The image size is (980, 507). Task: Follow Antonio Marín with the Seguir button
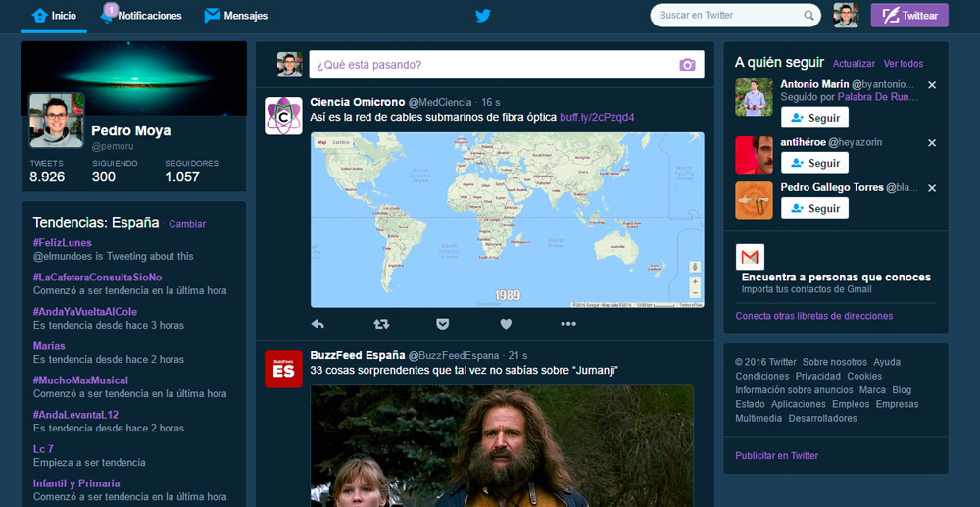click(x=814, y=118)
